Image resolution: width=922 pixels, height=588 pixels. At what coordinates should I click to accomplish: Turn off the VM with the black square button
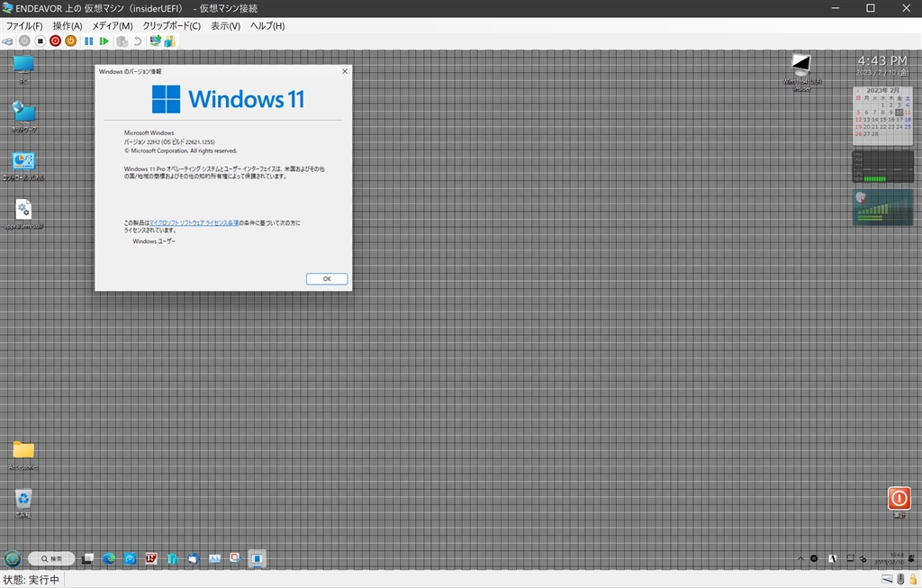(40, 41)
